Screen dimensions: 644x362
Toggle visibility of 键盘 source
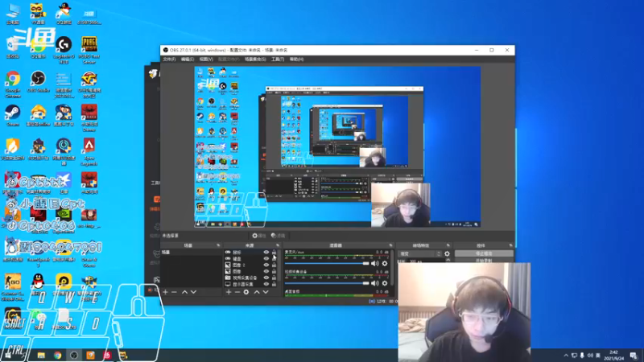(x=266, y=258)
